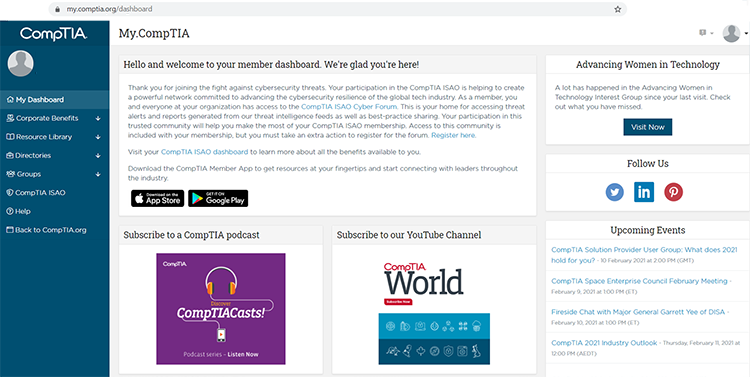
Task: Open CompTIA ISAO sidebar item
Action: (55, 193)
